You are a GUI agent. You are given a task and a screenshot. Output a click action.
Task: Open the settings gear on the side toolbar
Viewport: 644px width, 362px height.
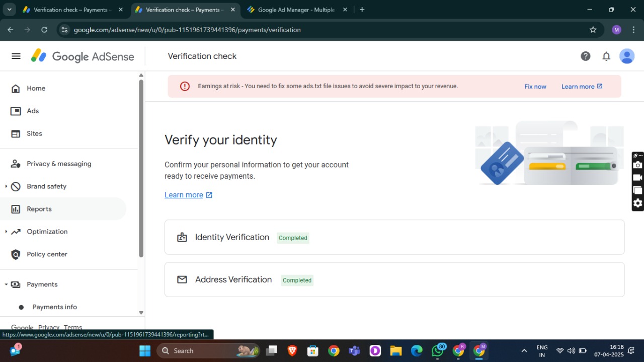(x=638, y=203)
